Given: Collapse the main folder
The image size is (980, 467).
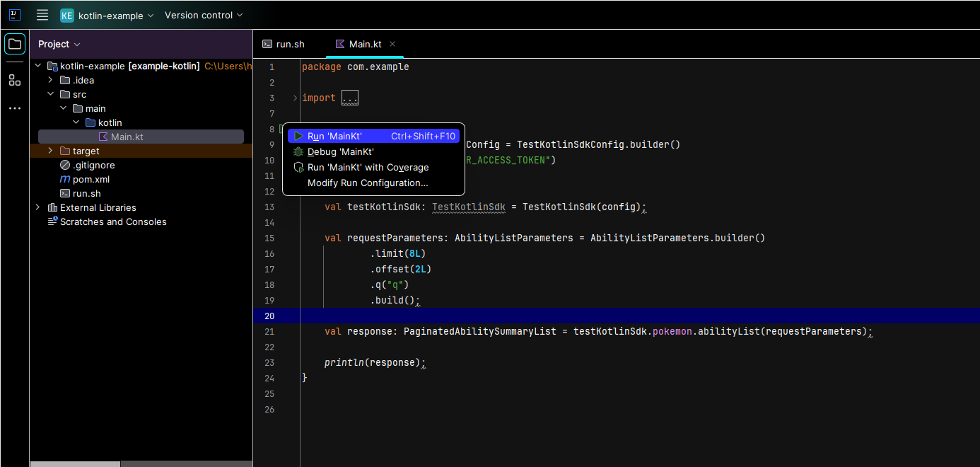Looking at the screenshot, I should 63,108.
